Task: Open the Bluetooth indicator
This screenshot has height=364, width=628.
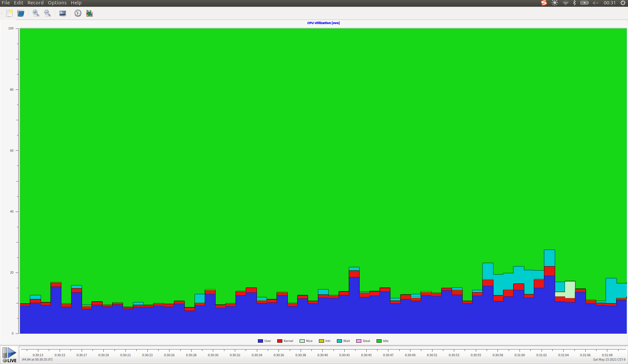Action: pyautogui.click(x=574, y=3)
